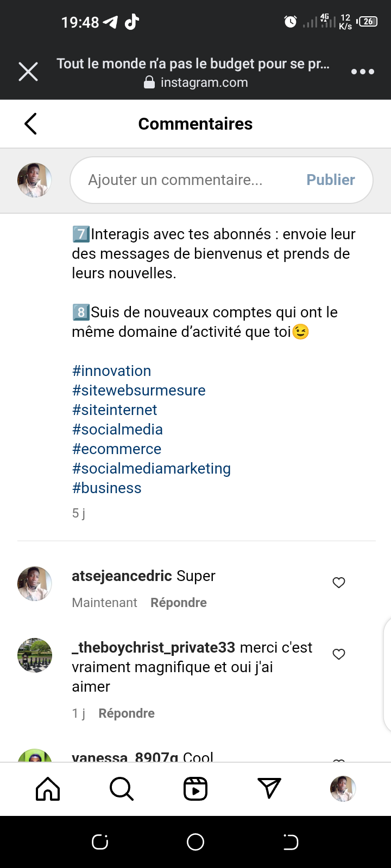Screen dimensions: 391x868
Task: Open the Search magnifier in bottom bar
Action: (x=121, y=789)
